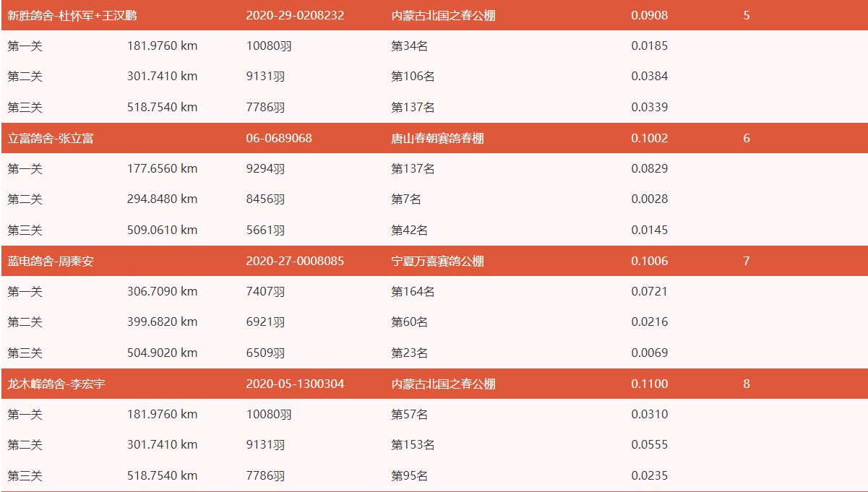
Task: Select rank 第95名
Action: point(409,476)
